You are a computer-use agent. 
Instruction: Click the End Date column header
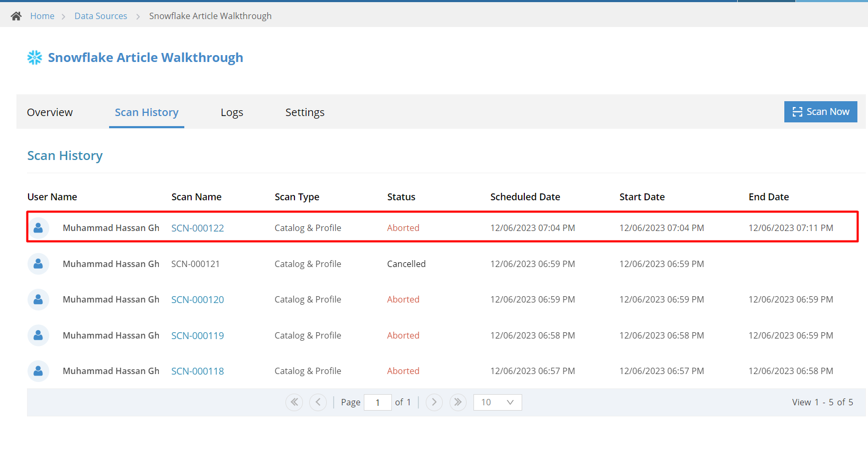(x=769, y=197)
